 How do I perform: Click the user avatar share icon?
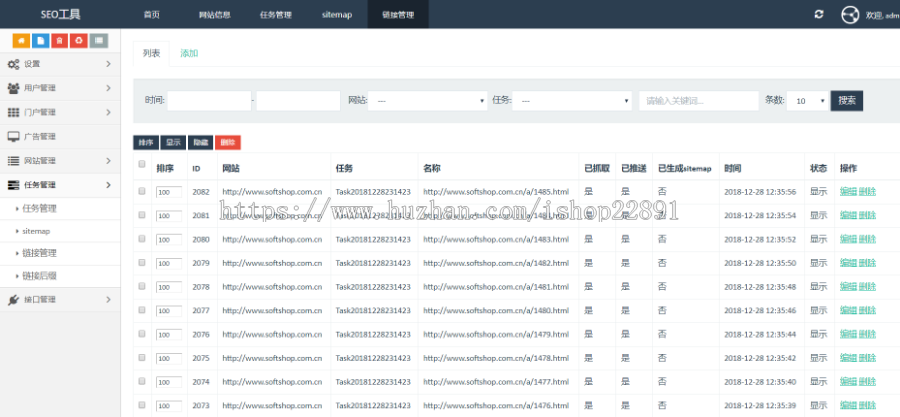(849, 15)
